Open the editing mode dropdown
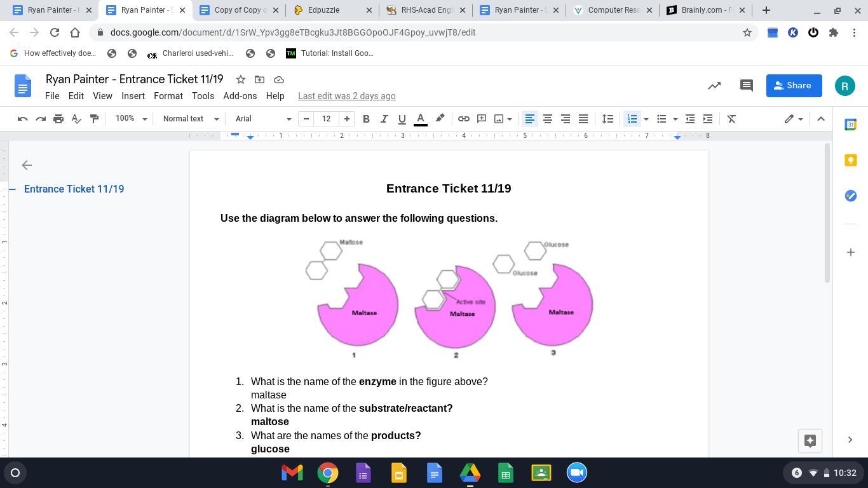Screen dimensions: 868x488 tap(793, 119)
